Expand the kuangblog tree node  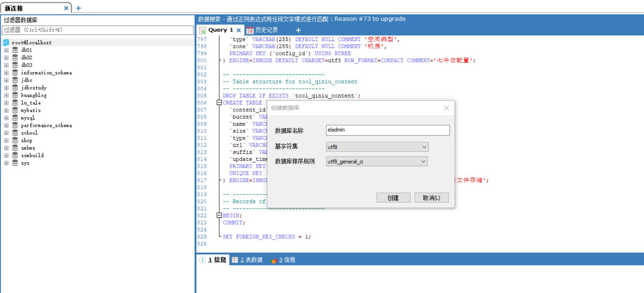pyautogui.click(x=6, y=95)
